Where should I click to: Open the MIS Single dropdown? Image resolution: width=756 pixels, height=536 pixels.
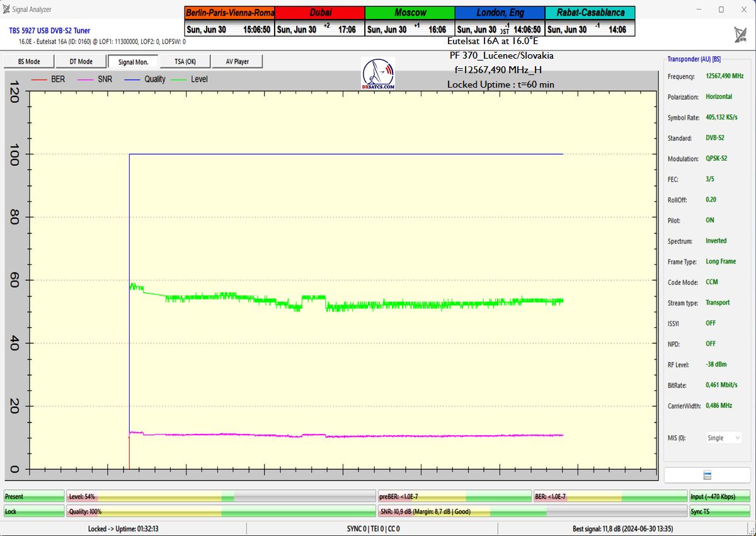(x=723, y=438)
